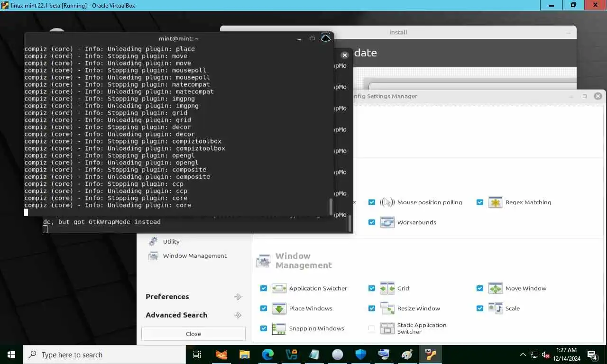Click the Scale plugin icon

tap(495, 309)
